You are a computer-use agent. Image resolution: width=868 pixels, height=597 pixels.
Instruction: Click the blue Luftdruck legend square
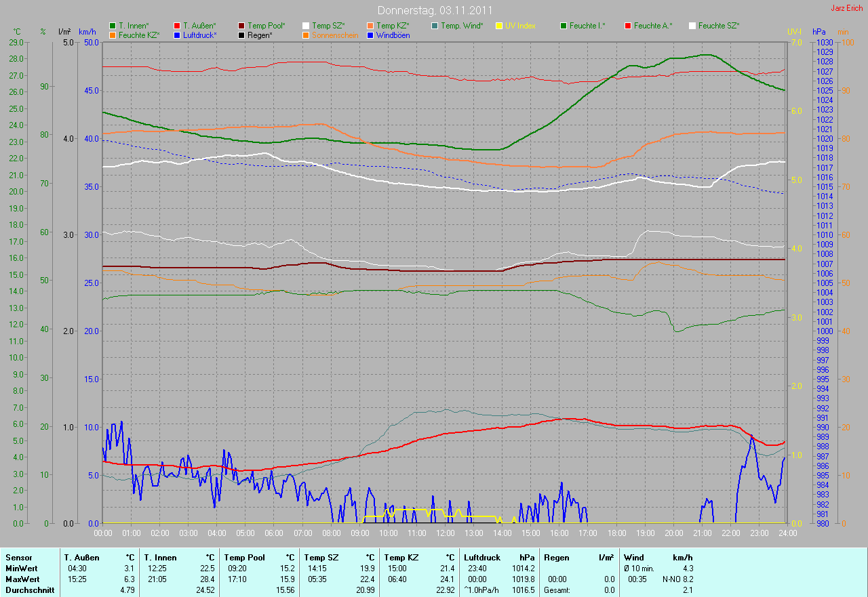coord(177,35)
